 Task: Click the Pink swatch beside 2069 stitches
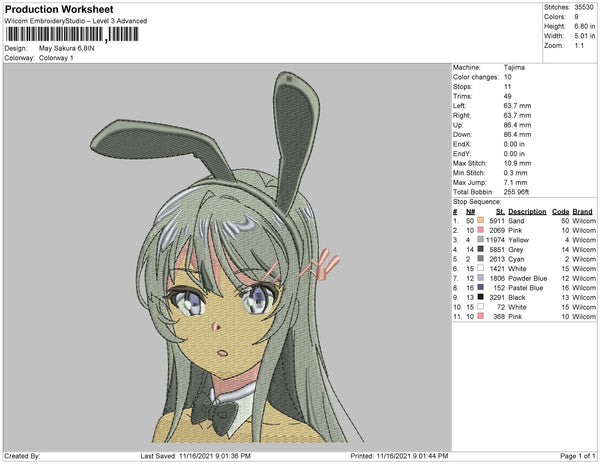tap(481, 230)
